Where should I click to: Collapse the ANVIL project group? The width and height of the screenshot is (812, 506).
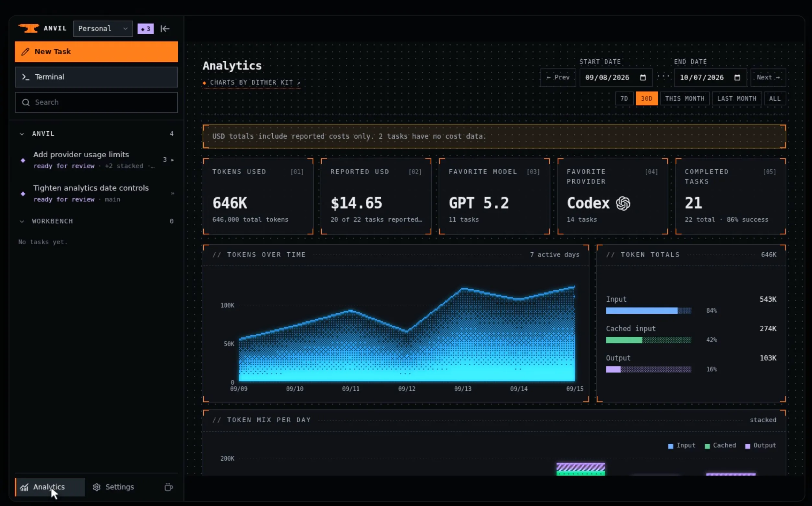point(22,134)
